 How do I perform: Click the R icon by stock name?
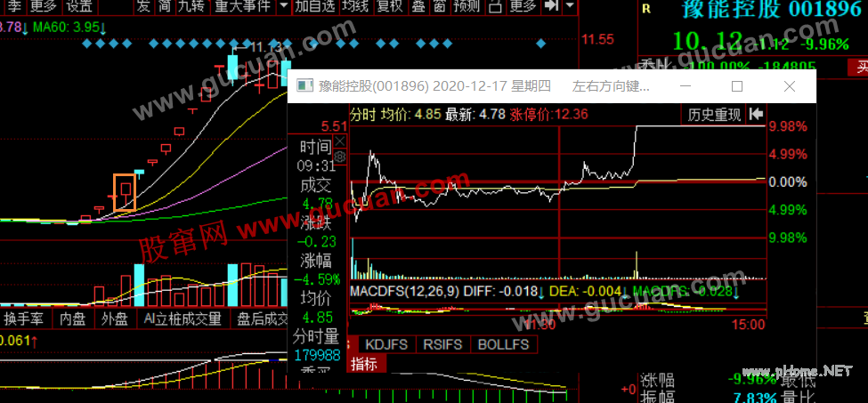[x=645, y=9]
